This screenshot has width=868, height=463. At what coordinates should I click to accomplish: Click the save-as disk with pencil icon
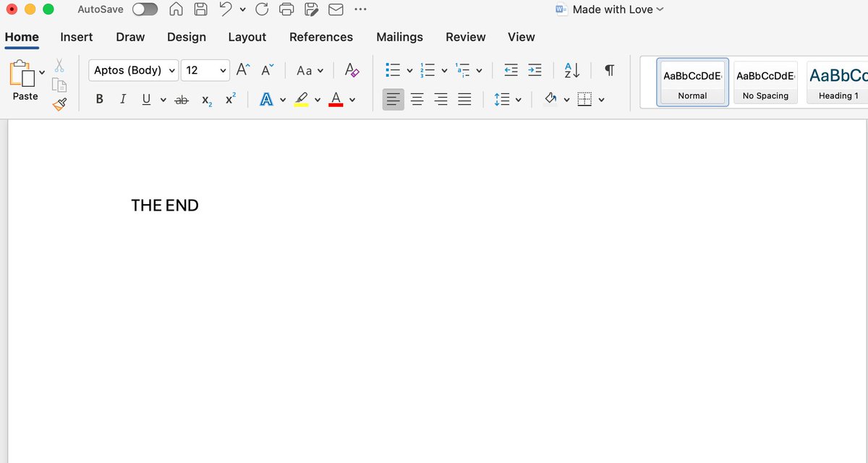(311, 9)
